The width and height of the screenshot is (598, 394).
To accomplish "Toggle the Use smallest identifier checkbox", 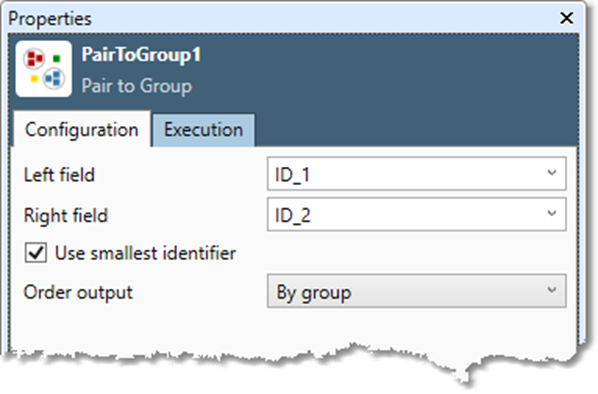I will click(36, 253).
